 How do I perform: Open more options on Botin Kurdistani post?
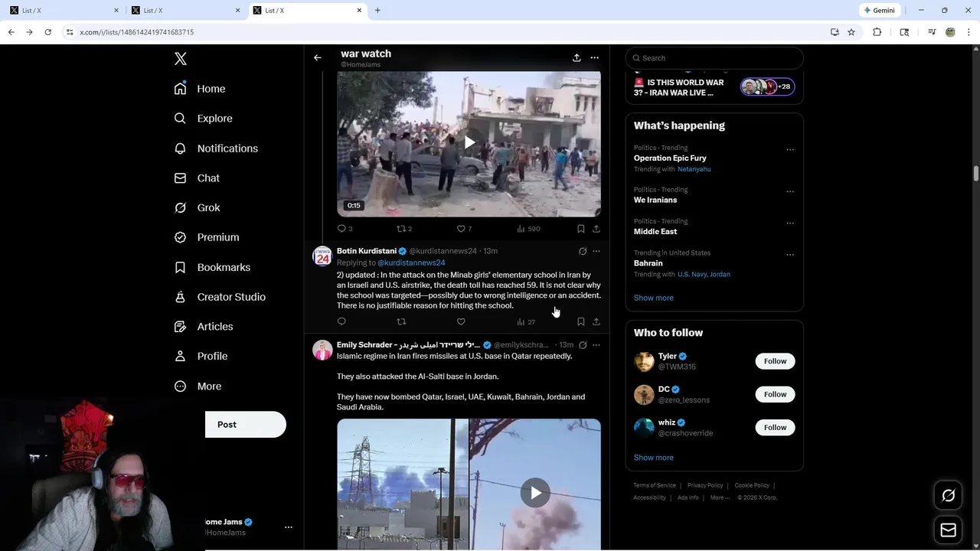[x=596, y=251]
